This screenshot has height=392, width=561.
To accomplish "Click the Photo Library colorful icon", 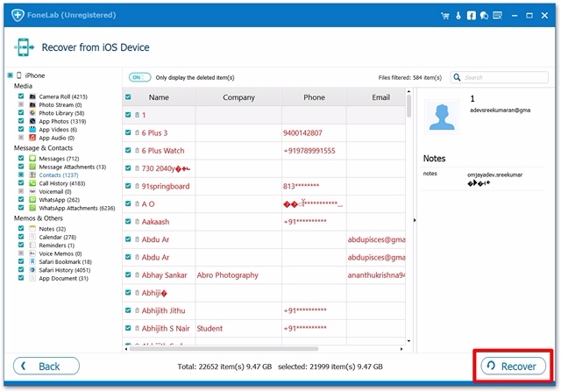I will tap(32, 113).
